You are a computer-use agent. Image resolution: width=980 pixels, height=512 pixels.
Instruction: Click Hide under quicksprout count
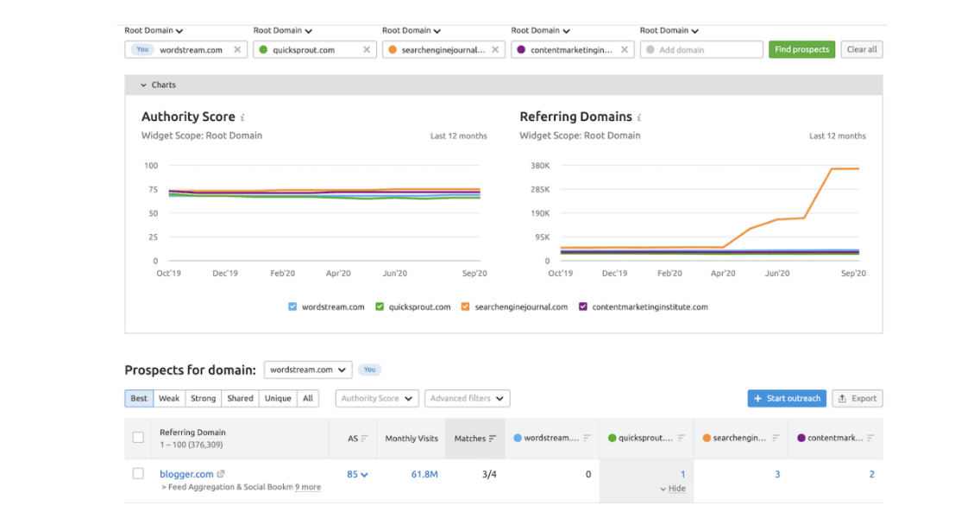(x=673, y=488)
